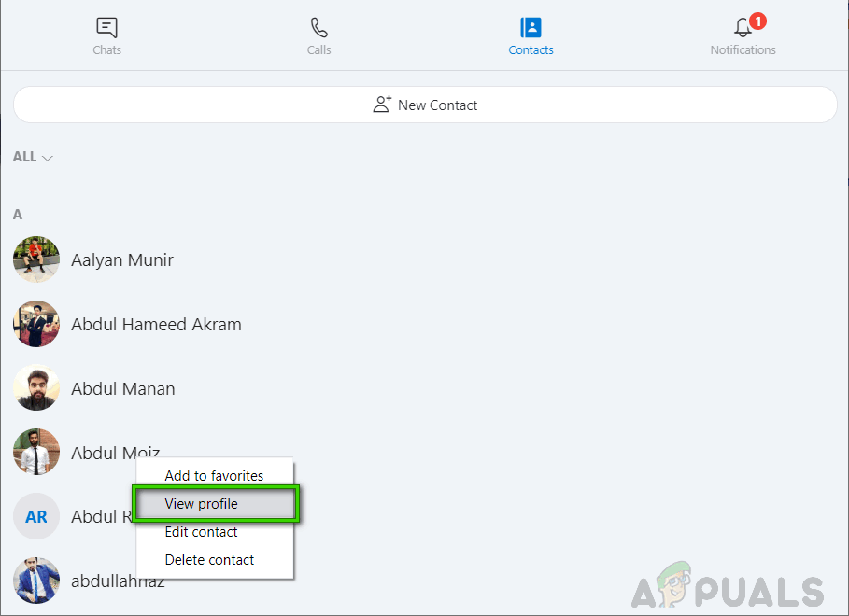The height and width of the screenshot is (616, 849).
Task: Open the Notifications bell icon
Action: [743, 28]
